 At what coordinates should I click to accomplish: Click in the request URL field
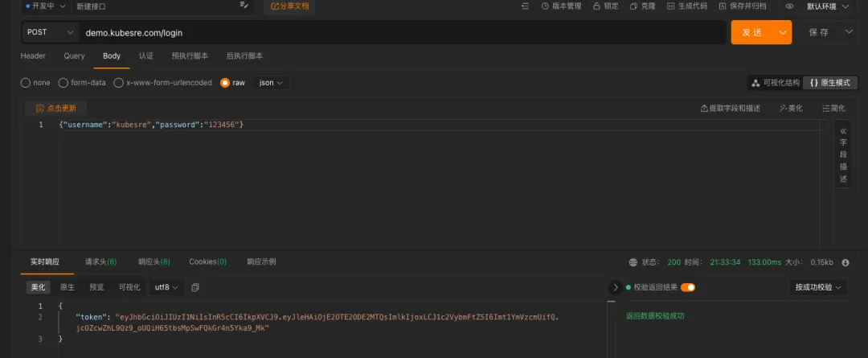[402, 32]
